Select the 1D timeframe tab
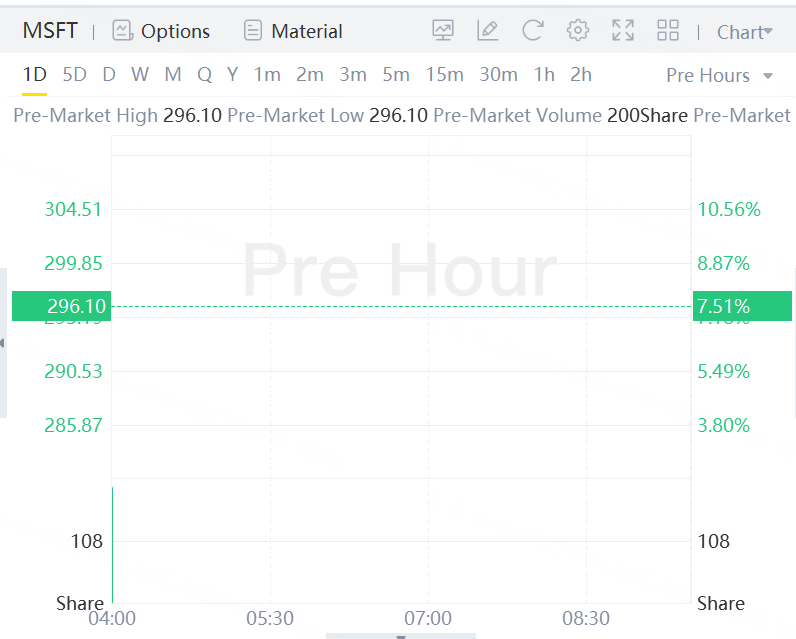The height and width of the screenshot is (639, 796). [x=35, y=75]
